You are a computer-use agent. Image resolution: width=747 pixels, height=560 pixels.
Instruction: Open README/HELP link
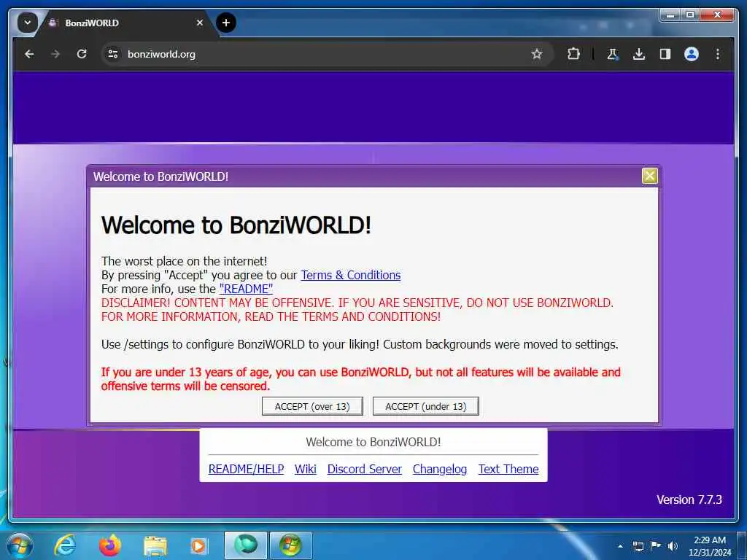246,469
